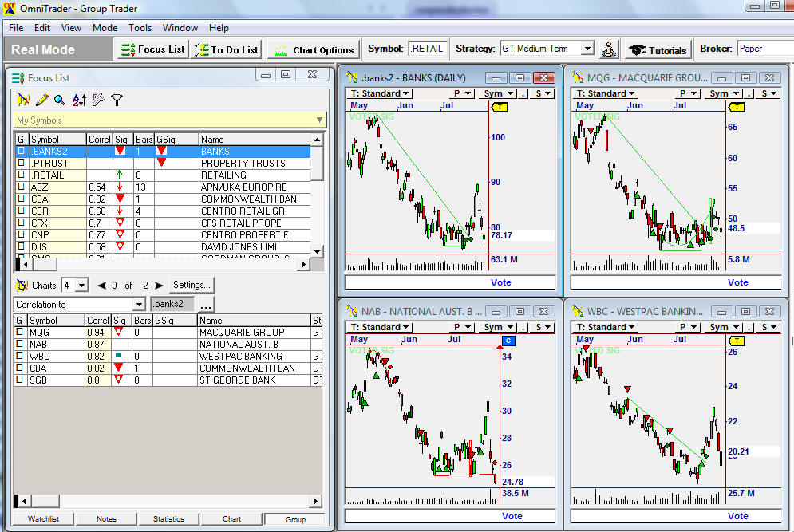The width and height of the screenshot is (794, 532).
Task: Open T: Standard dropdown in .banks2 chart
Action: (x=380, y=93)
